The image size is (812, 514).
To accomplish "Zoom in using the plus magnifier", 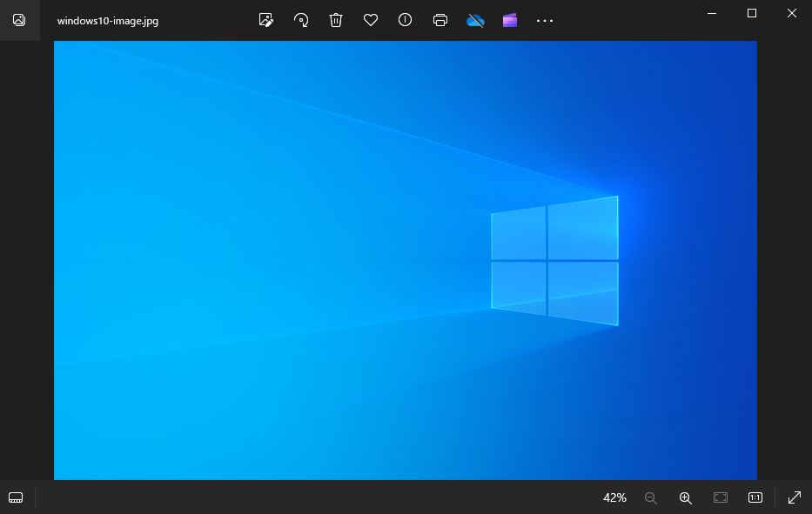I will pyautogui.click(x=686, y=498).
